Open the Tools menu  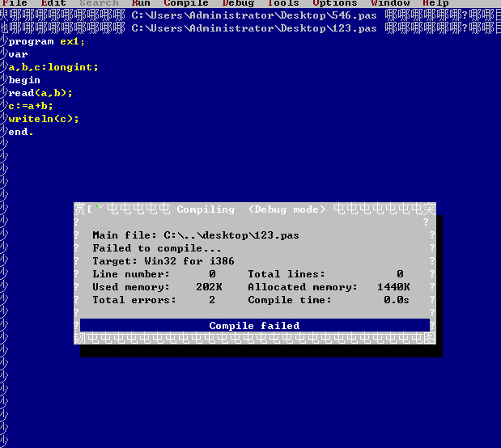pos(283,3)
